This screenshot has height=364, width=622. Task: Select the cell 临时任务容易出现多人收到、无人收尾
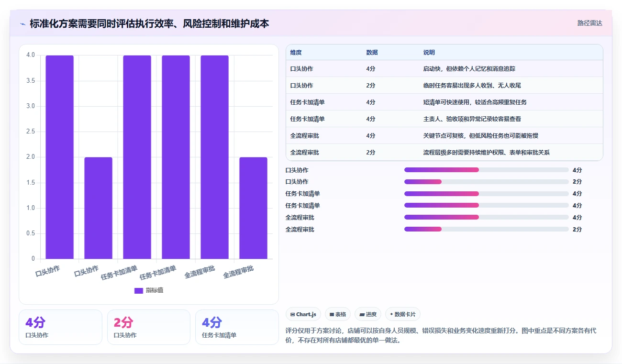point(472,86)
